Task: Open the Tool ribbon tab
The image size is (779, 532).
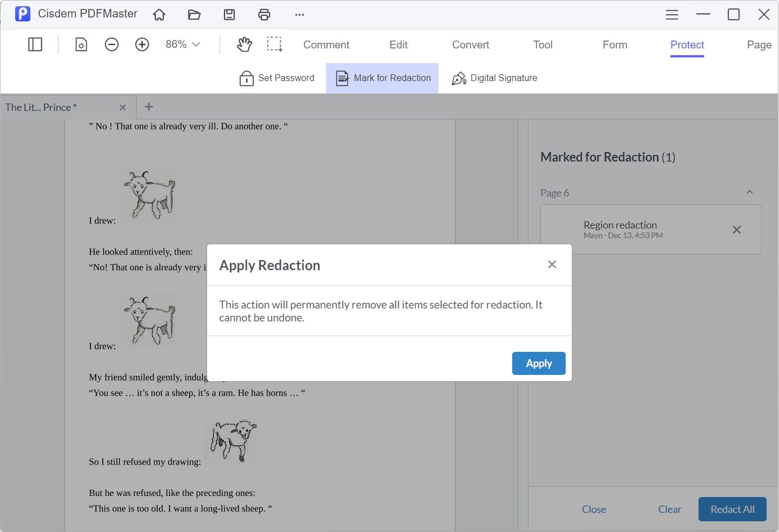Action: [542, 44]
